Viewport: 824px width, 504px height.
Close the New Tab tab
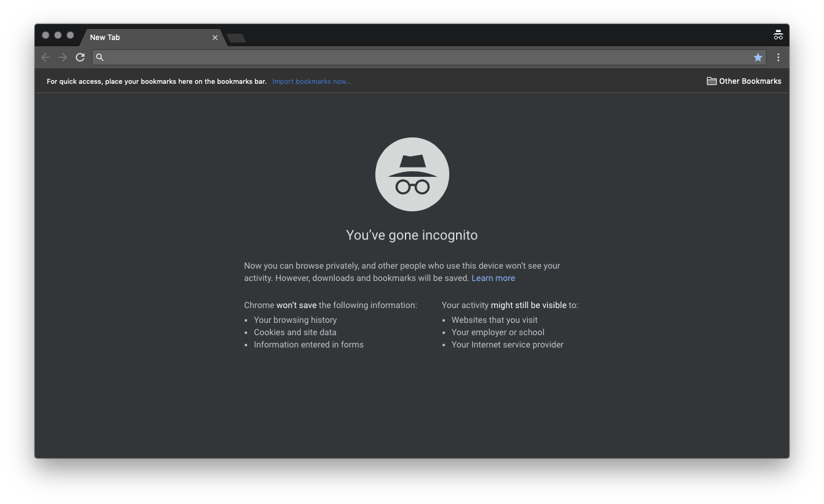coord(214,37)
